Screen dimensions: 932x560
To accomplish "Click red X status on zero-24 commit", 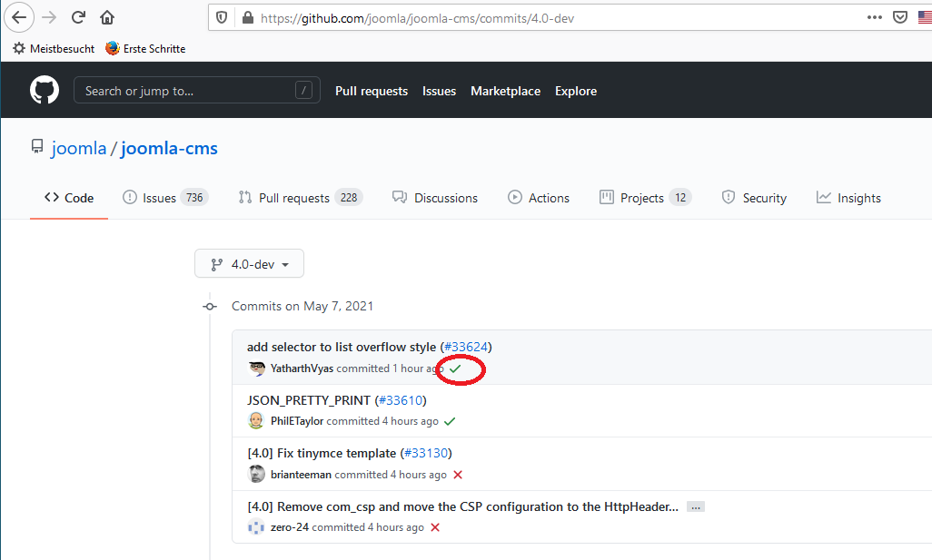I will pos(435,527).
